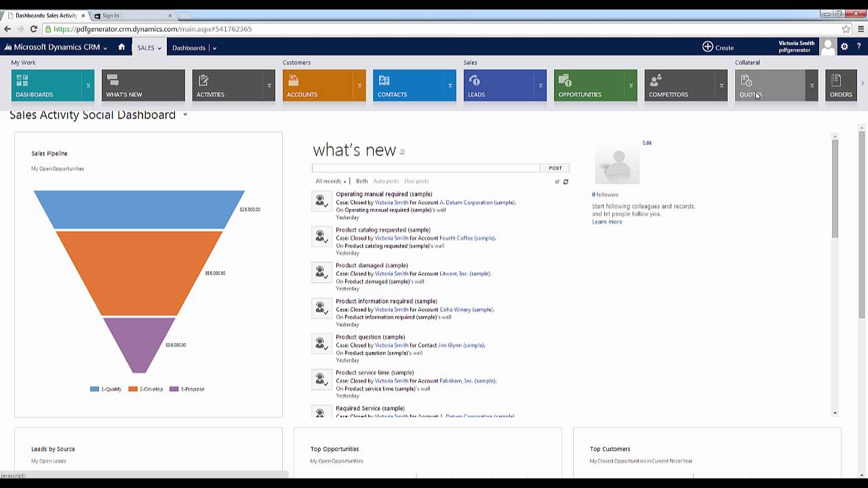This screenshot has width=868, height=488.
Task: Refresh the what's new wall feed
Action: pos(566,182)
